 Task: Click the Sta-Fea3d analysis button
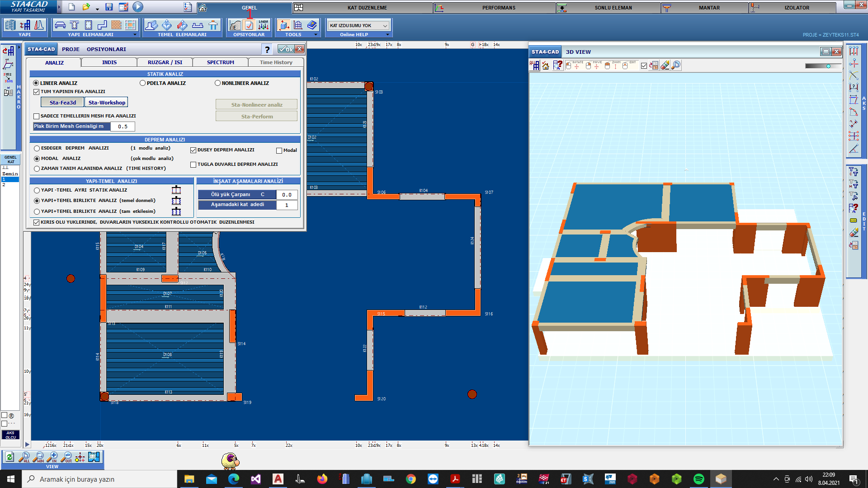click(x=61, y=103)
